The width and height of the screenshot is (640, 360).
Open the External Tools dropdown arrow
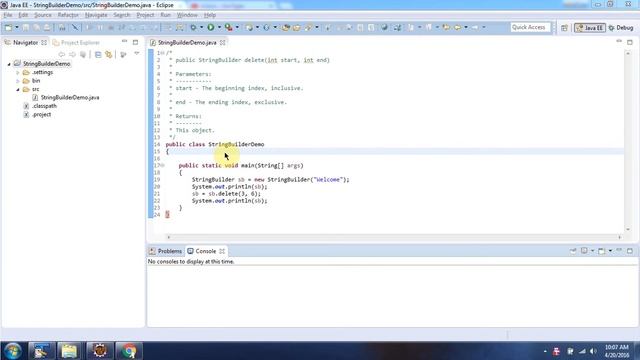(x=237, y=27)
